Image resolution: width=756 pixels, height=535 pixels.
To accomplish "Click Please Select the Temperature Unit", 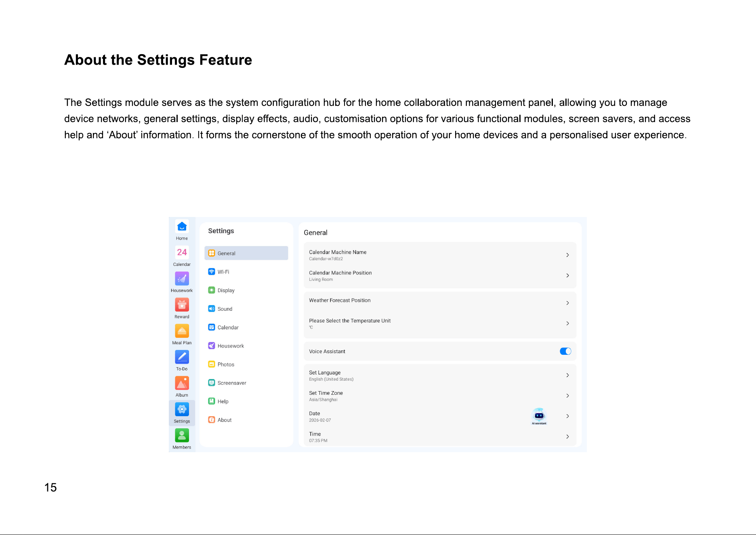I will pos(350,321).
